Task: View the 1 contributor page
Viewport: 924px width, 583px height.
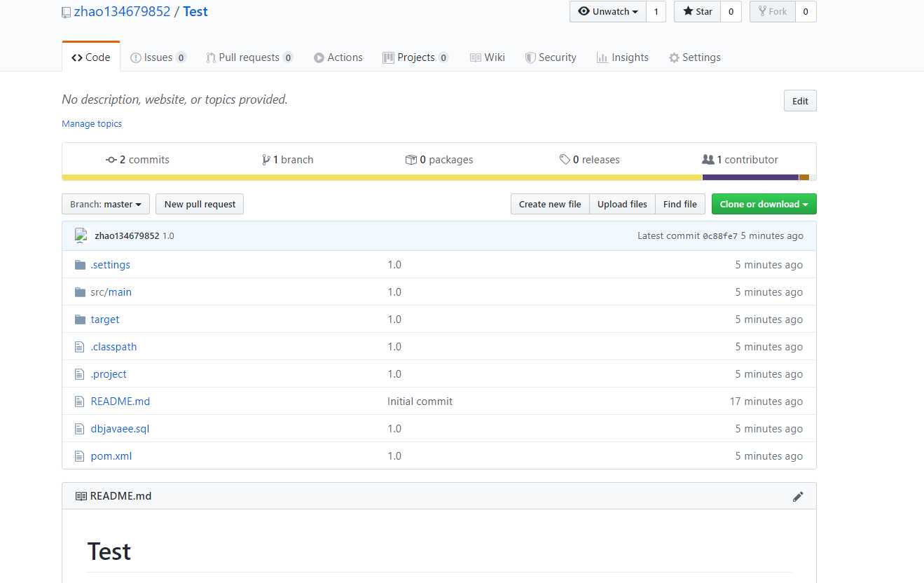Action: pyautogui.click(x=740, y=160)
